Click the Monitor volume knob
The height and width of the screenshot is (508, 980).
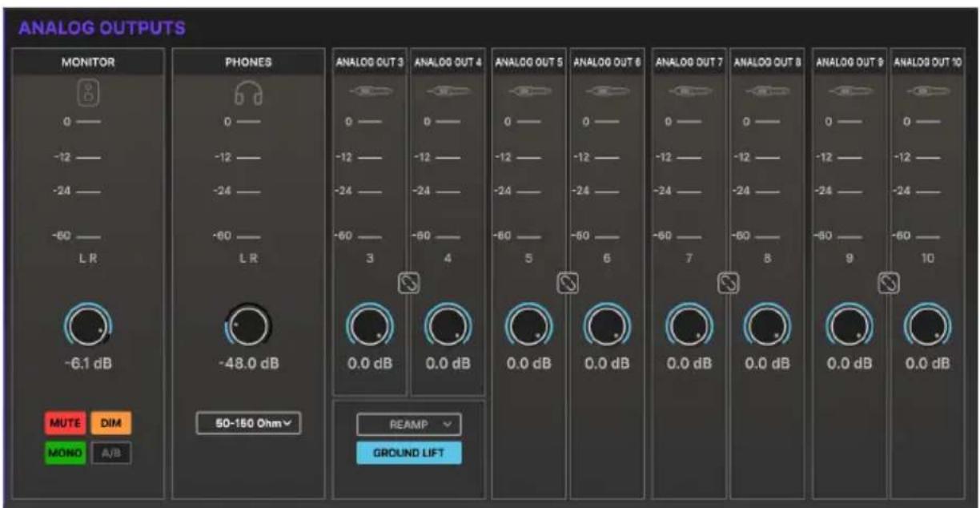coord(88,326)
